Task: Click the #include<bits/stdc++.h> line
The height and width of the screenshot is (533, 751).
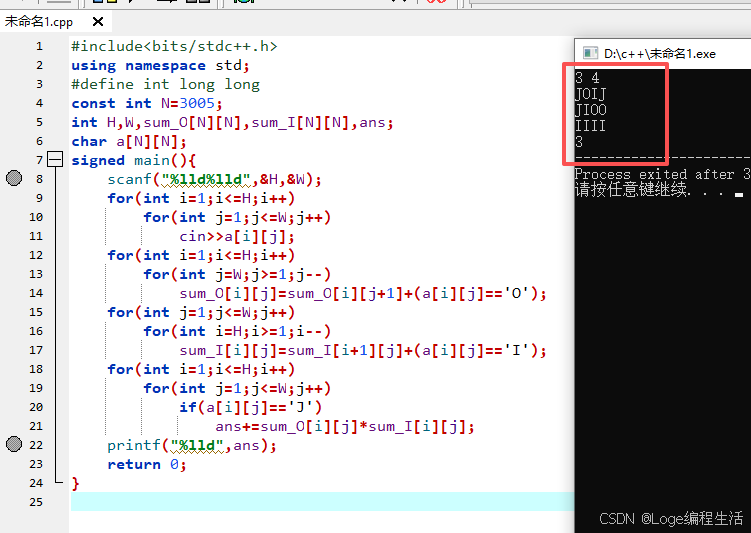Action: pos(174,46)
